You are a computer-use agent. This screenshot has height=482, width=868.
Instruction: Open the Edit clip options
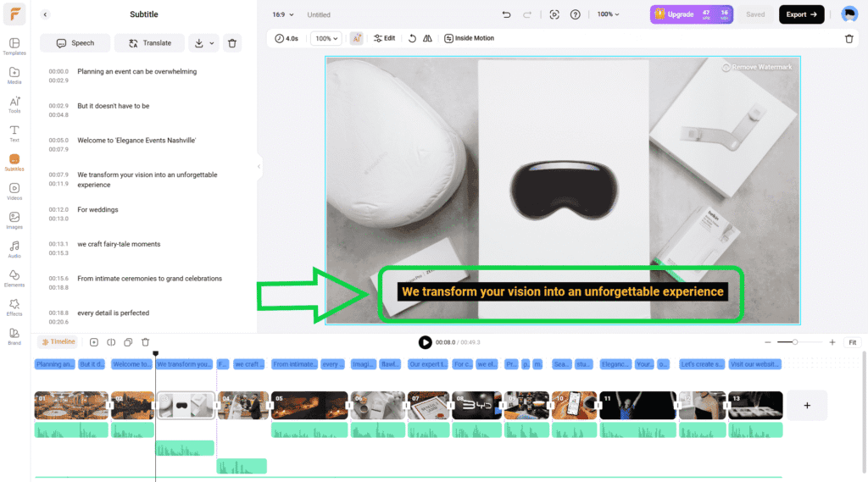click(384, 38)
